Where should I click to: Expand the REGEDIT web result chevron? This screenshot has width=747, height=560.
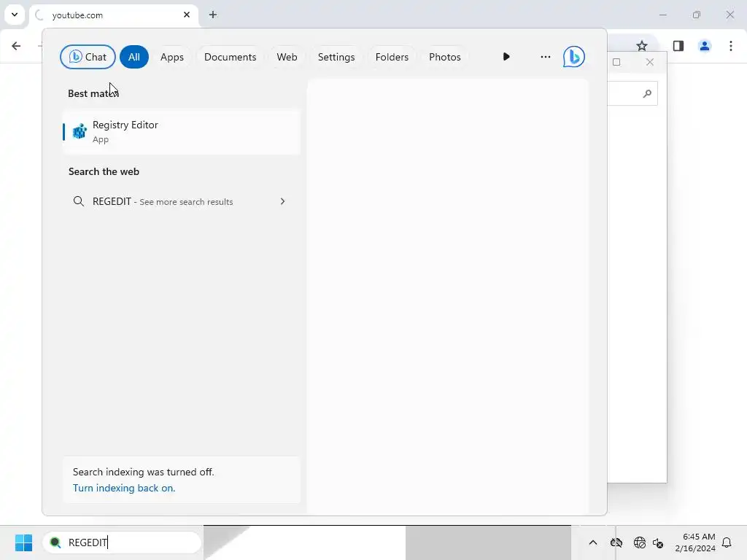(282, 201)
